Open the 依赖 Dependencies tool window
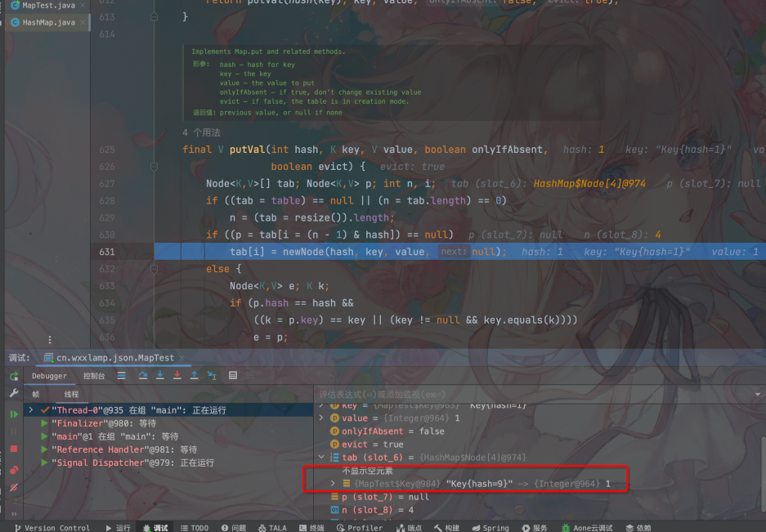Screen dimensions: 766x532 coord(638,528)
